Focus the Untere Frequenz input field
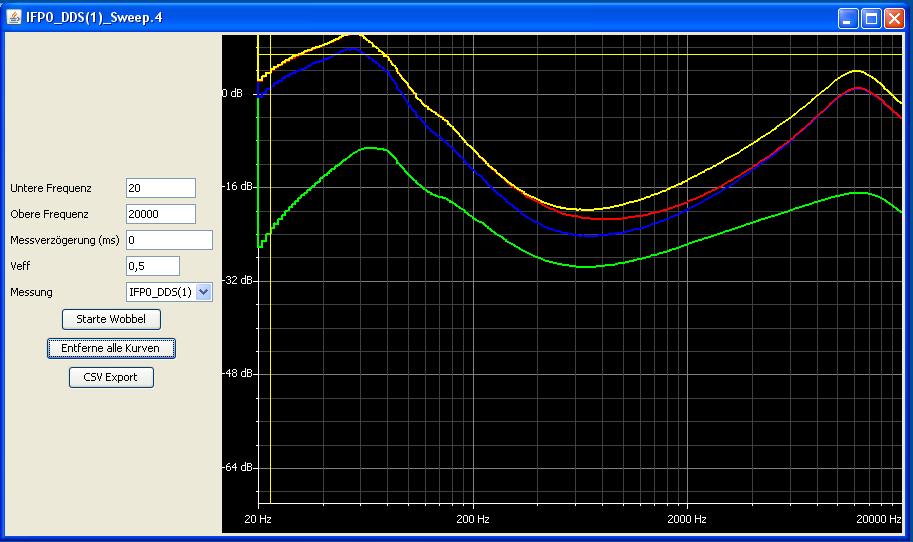Viewport: 913px width, 542px height. coord(160,188)
